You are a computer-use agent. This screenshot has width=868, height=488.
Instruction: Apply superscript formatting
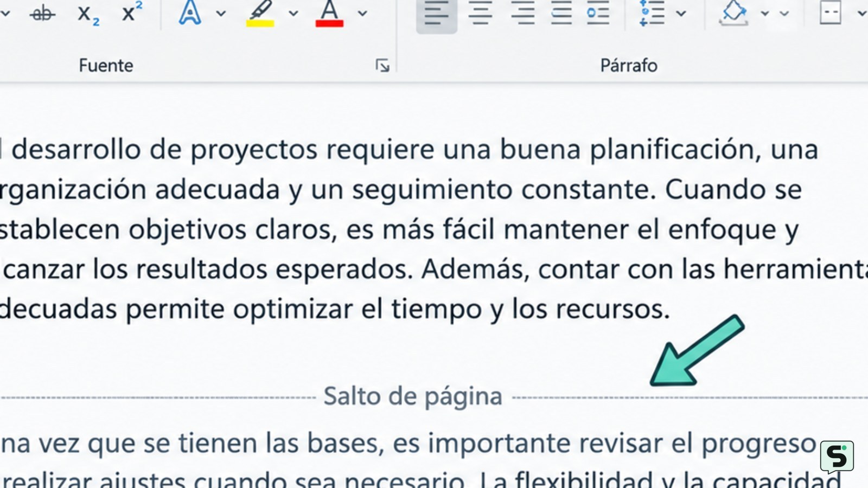point(131,12)
